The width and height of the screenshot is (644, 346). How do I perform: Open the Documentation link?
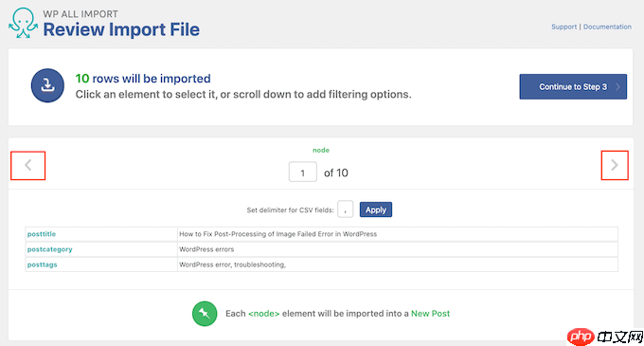tap(607, 27)
